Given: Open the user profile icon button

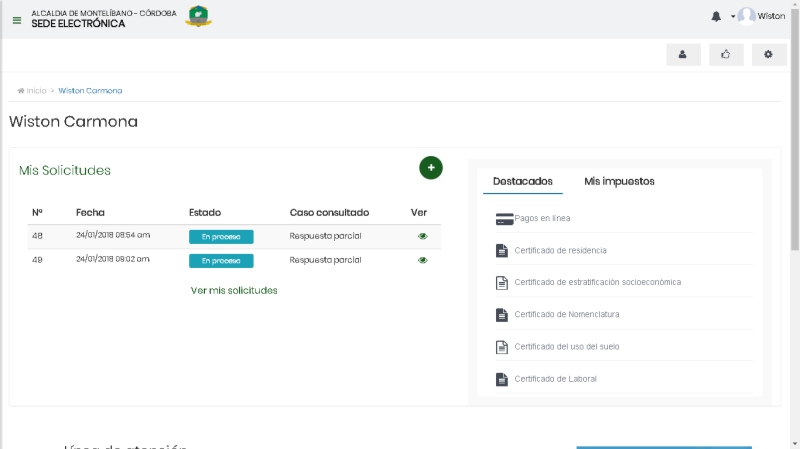Looking at the screenshot, I should (683, 55).
